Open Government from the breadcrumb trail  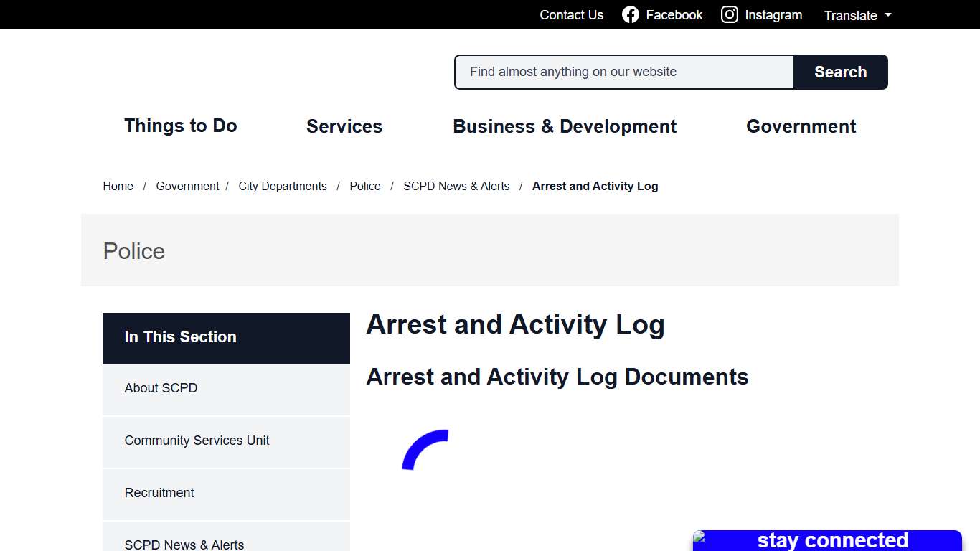187,186
